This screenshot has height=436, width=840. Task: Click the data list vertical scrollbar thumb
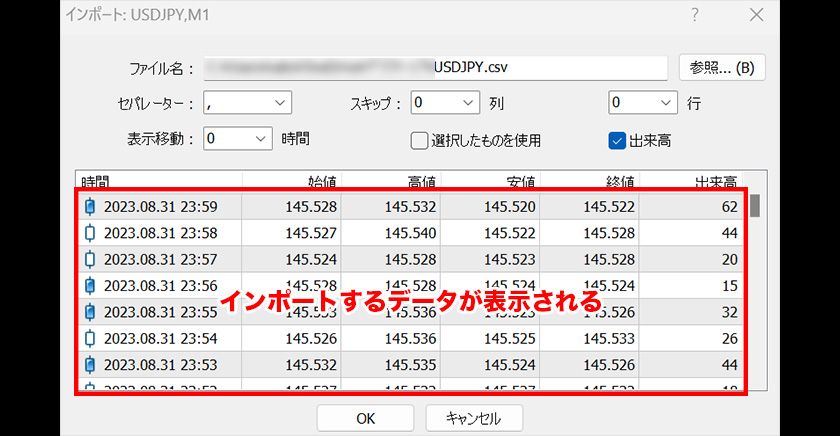[x=755, y=205]
